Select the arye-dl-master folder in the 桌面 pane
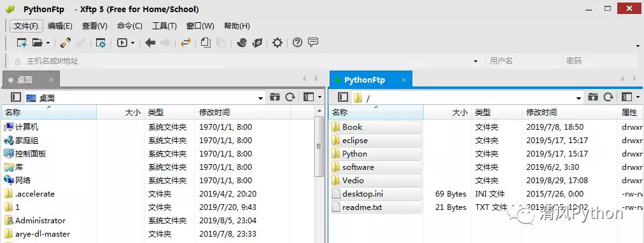Viewport: 644px width, 243px height. [42, 234]
